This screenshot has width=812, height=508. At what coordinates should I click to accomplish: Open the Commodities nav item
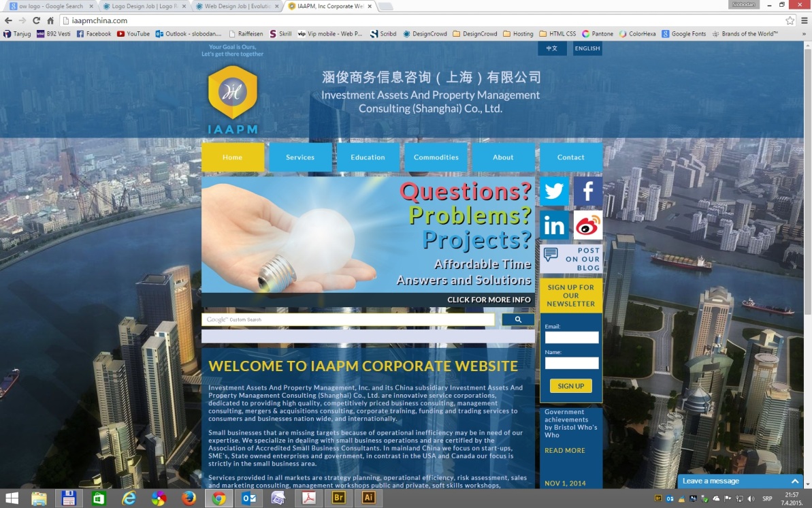pos(436,157)
